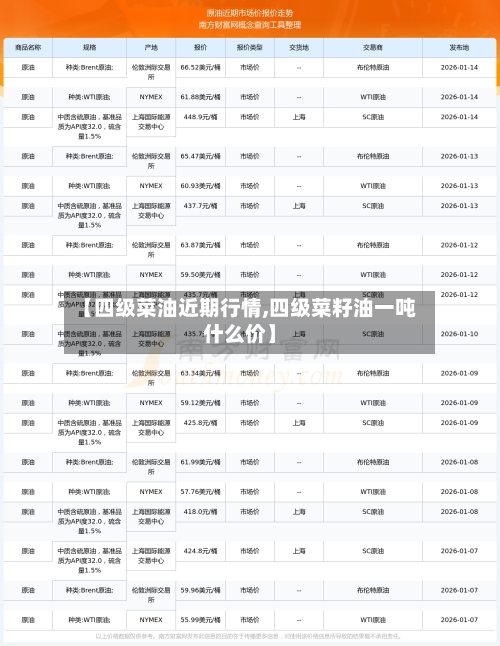Screen dimensions: 500x646
Task: Click the price 448.9元/桶
Action: tap(201, 117)
